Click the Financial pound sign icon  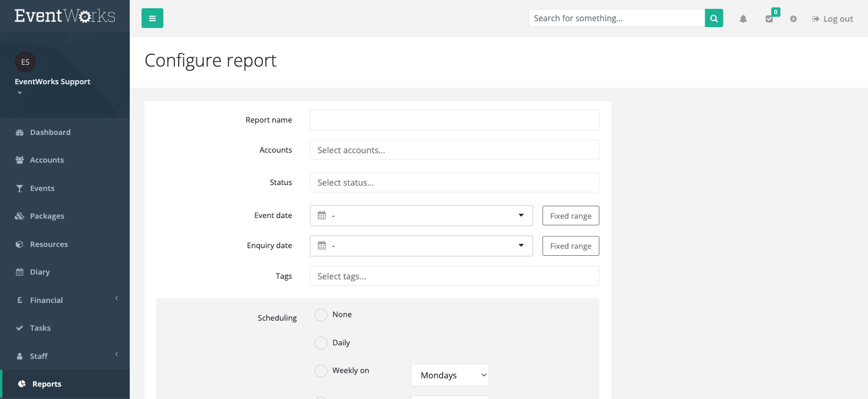click(19, 301)
